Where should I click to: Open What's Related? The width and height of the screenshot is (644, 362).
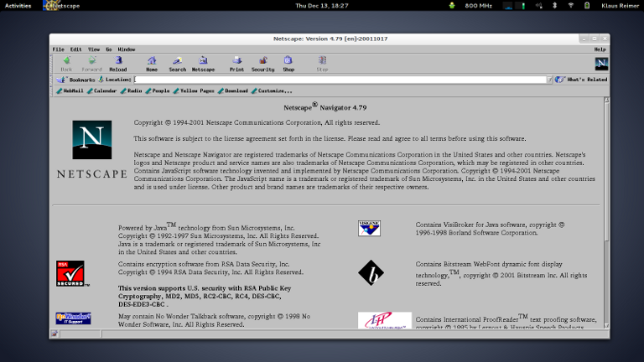(x=581, y=80)
